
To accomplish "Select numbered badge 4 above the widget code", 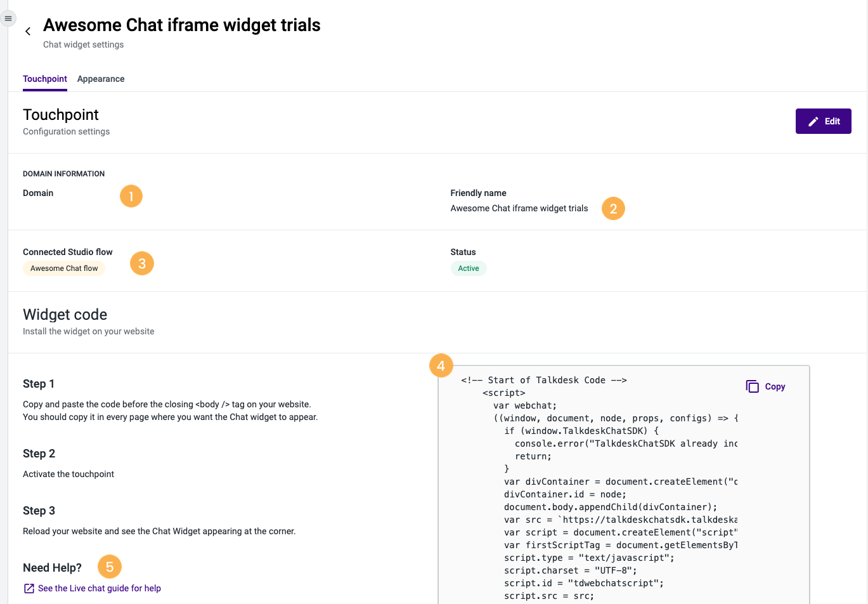I will pyautogui.click(x=441, y=365).
